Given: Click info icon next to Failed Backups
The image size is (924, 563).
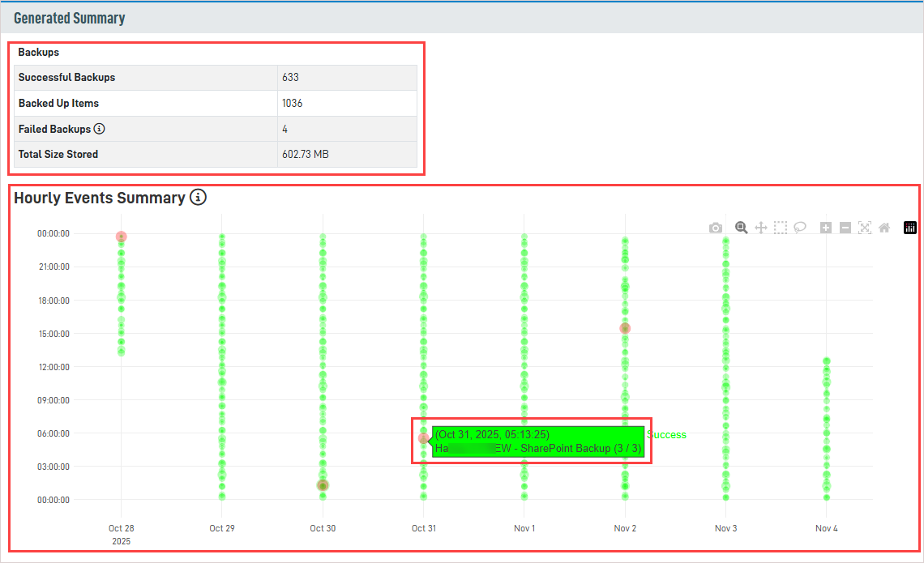Looking at the screenshot, I should [x=100, y=129].
